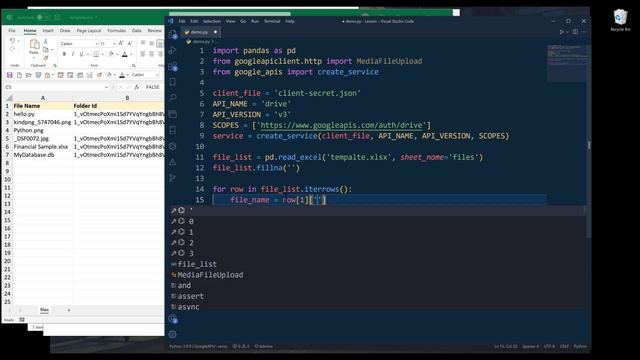
Task: Click Fill Color bucket in Excel ribbon
Action: (x=111, y=54)
